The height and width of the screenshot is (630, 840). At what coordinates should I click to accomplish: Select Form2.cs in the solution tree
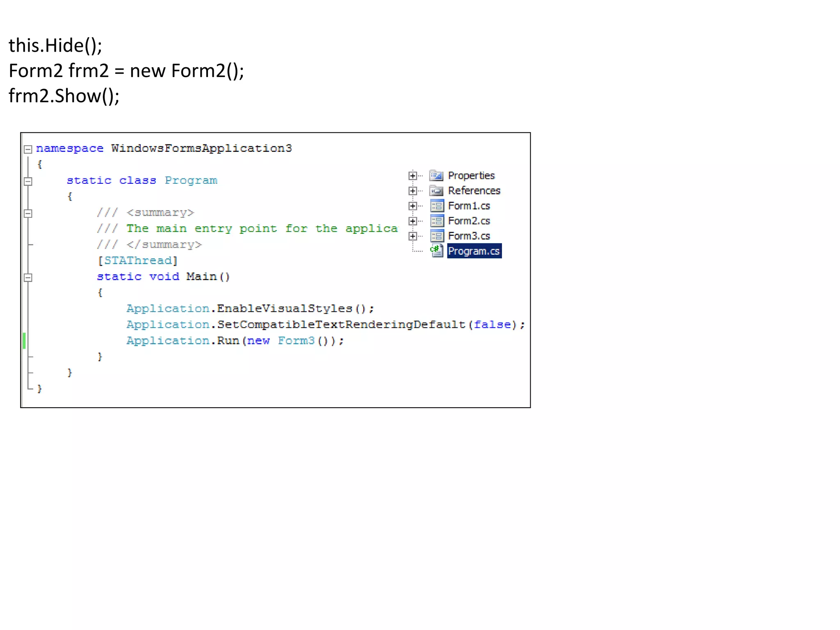click(469, 221)
